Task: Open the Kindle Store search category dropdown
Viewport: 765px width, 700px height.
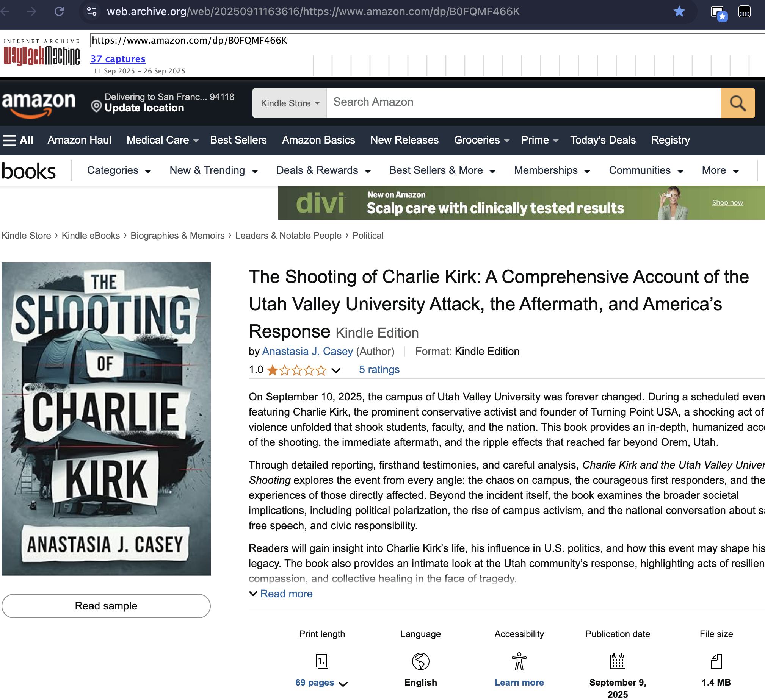Action: point(290,103)
